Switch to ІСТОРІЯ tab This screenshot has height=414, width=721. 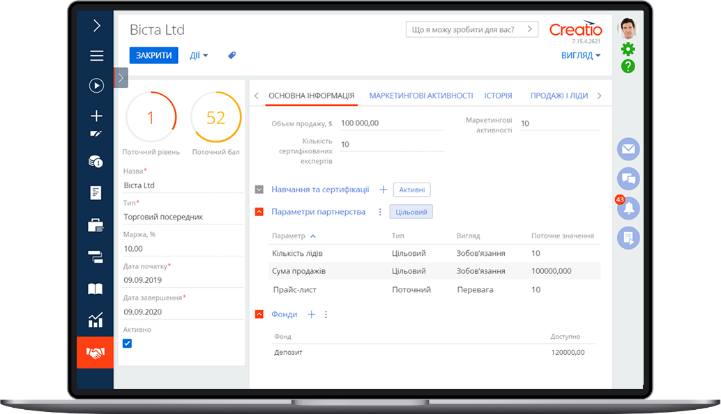click(x=498, y=96)
